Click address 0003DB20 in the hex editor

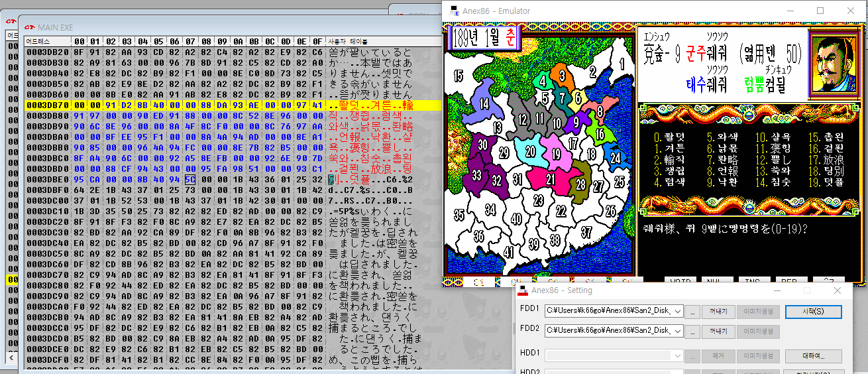tap(49, 51)
